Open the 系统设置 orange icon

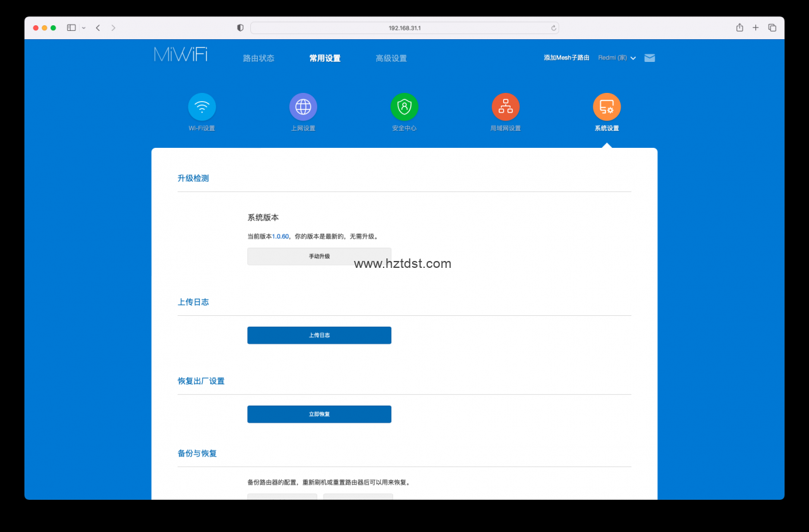pos(607,107)
